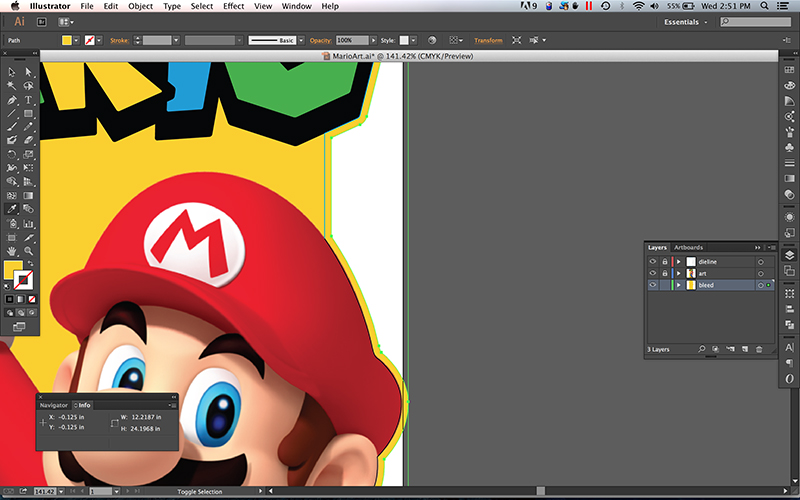Image resolution: width=800 pixels, height=500 pixels.
Task: Lock the bleed layer
Action: tap(665, 285)
